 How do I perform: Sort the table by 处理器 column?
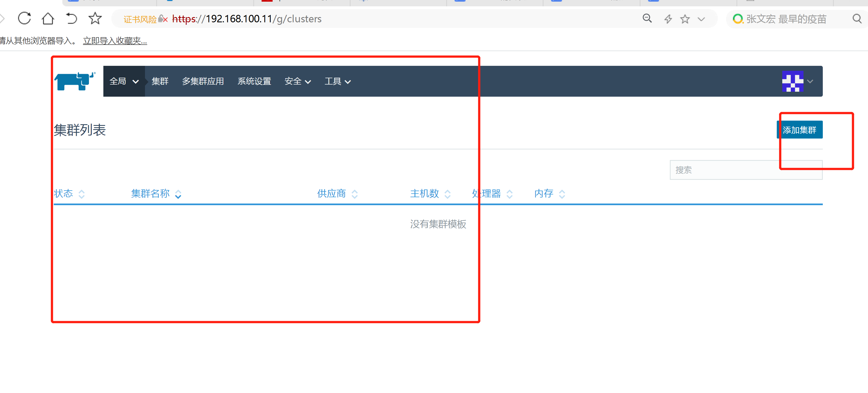pyautogui.click(x=492, y=194)
